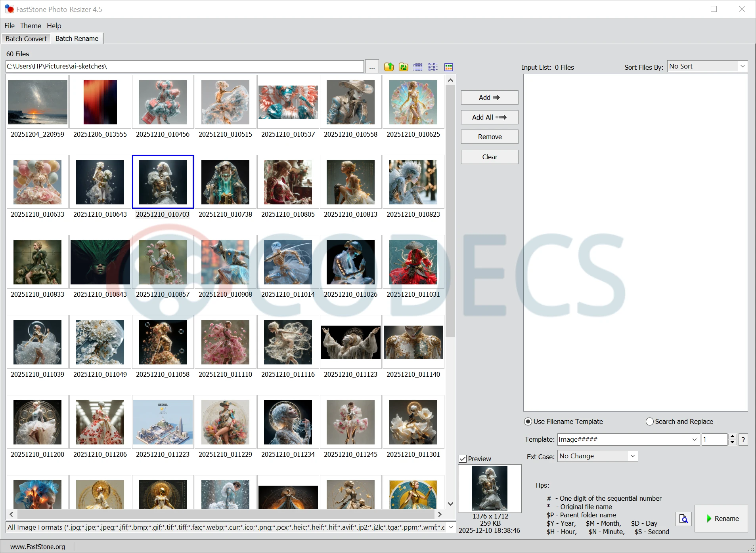Select the Search and Replace option
Viewport: 756px width, 553px height.
649,421
